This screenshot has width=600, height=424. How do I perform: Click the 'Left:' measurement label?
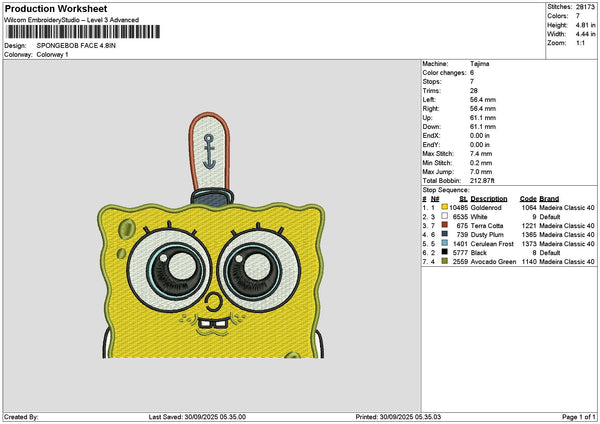click(x=428, y=99)
